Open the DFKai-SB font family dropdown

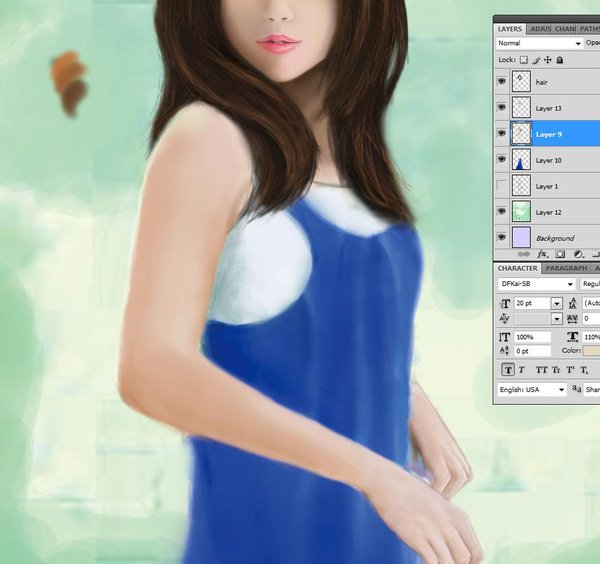click(x=537, y=284)
